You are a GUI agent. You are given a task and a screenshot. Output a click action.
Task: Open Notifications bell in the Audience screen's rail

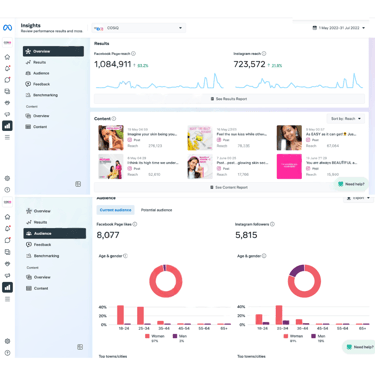(7, 229)
